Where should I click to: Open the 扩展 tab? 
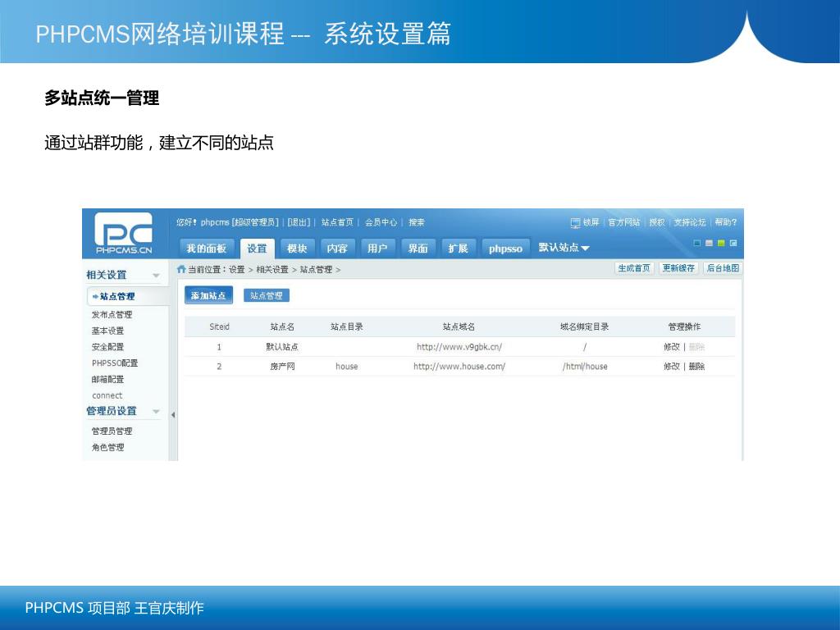(x=458, y=249)
